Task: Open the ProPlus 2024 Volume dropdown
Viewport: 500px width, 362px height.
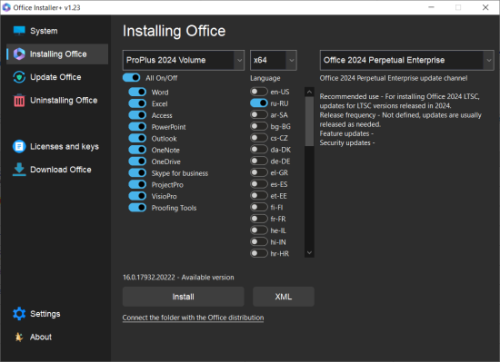Action: [184, 60]
